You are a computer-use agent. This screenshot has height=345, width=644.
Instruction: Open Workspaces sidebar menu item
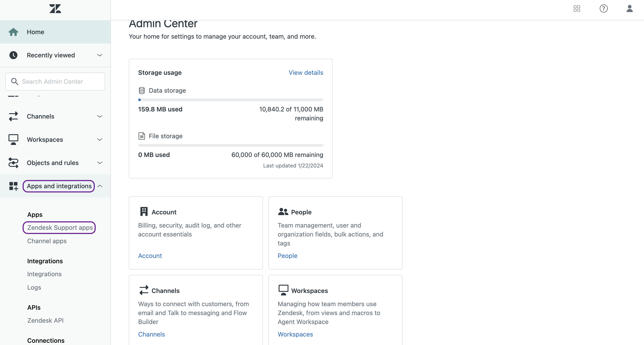(x=55, y=140)
